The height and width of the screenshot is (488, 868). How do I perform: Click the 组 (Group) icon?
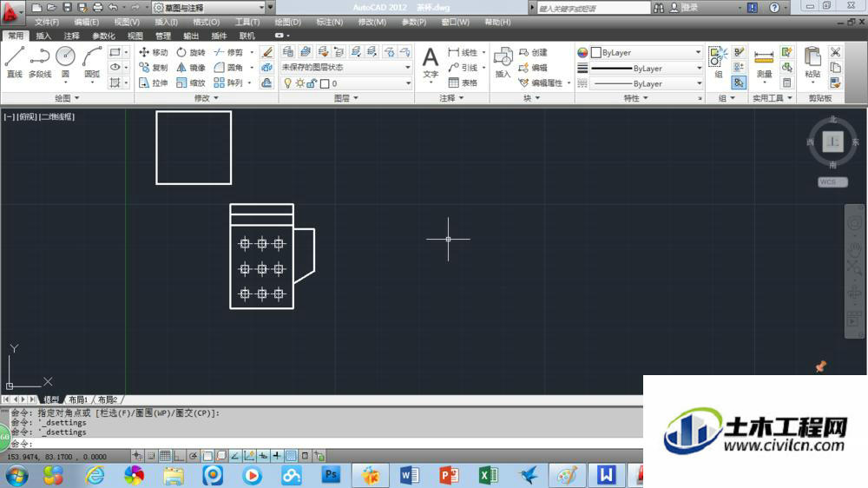719,62
